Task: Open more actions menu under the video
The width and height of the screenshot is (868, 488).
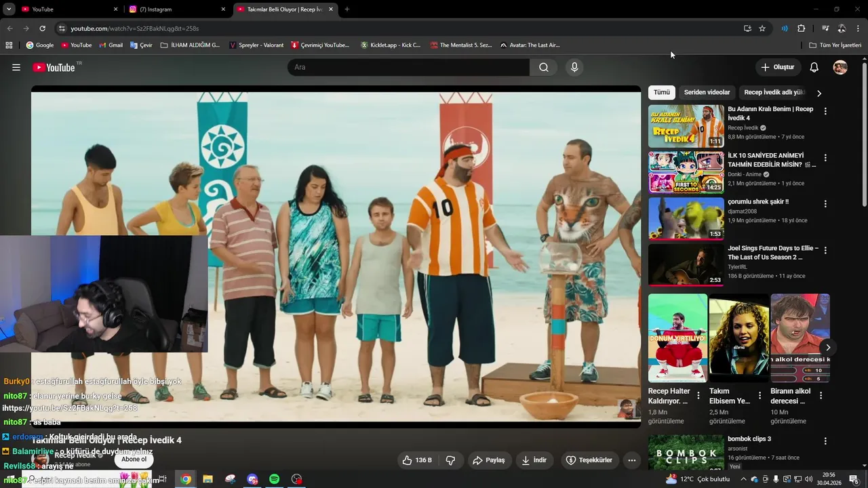Action: [632, 460]
